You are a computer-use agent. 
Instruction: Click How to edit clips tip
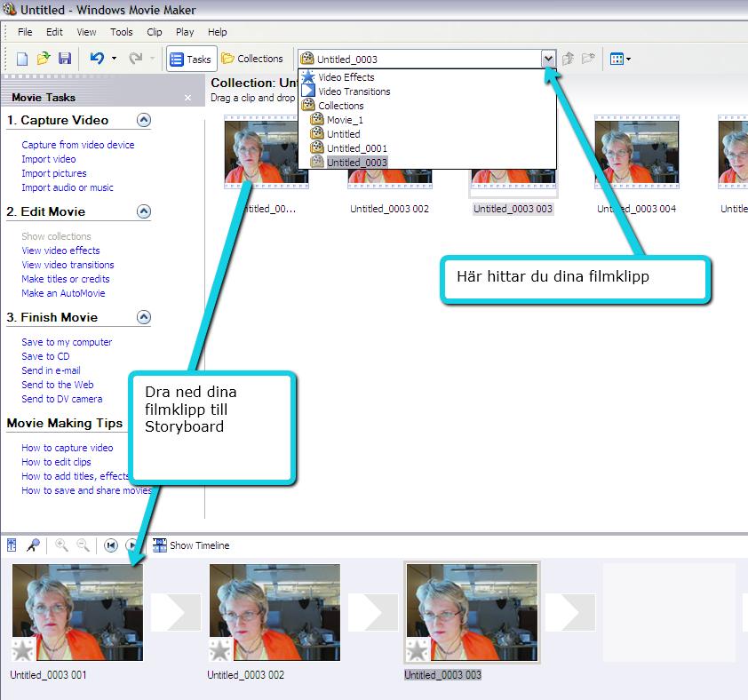[x=56, y=462]
